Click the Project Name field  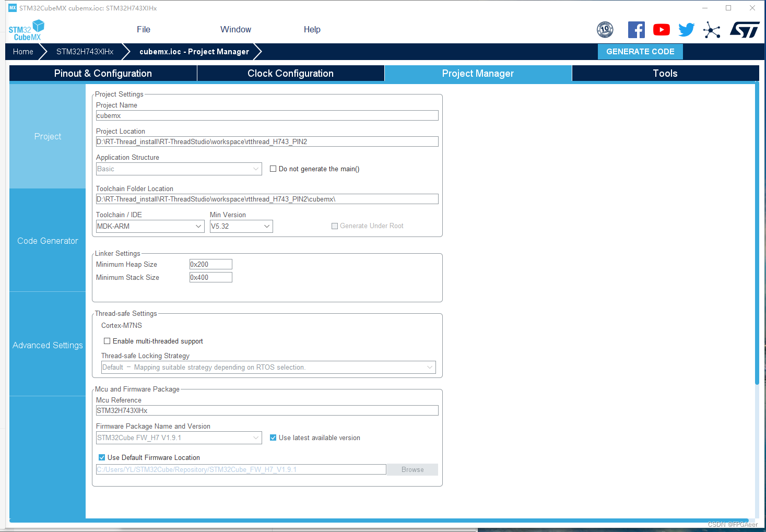click(x=267, y=115)
